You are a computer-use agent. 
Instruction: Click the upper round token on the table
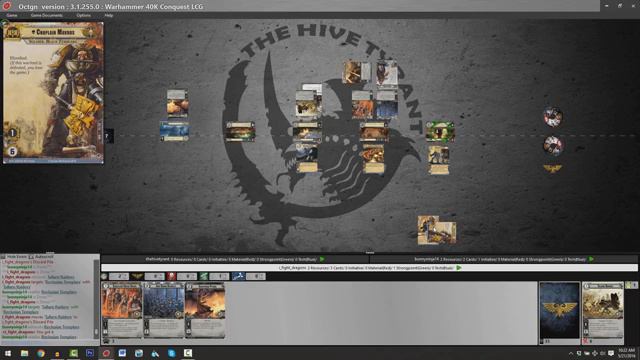pos(553,117)
